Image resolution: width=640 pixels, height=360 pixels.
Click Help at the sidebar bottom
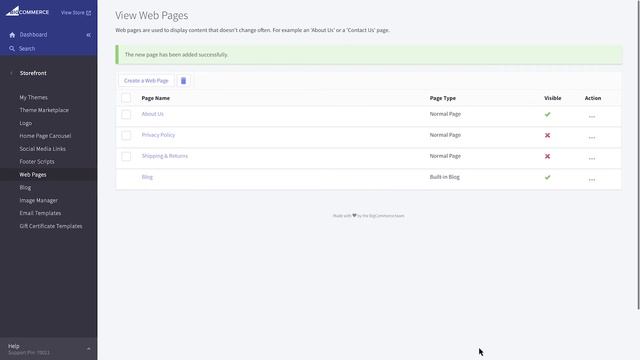[x=13, y=346]
